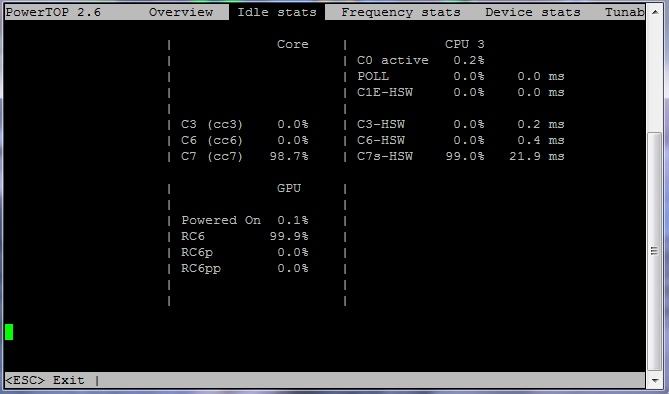Screen dimensions: 669x394
Task: Click the C6 (cc6) 0.0% value
Action: tap(293, 140)
